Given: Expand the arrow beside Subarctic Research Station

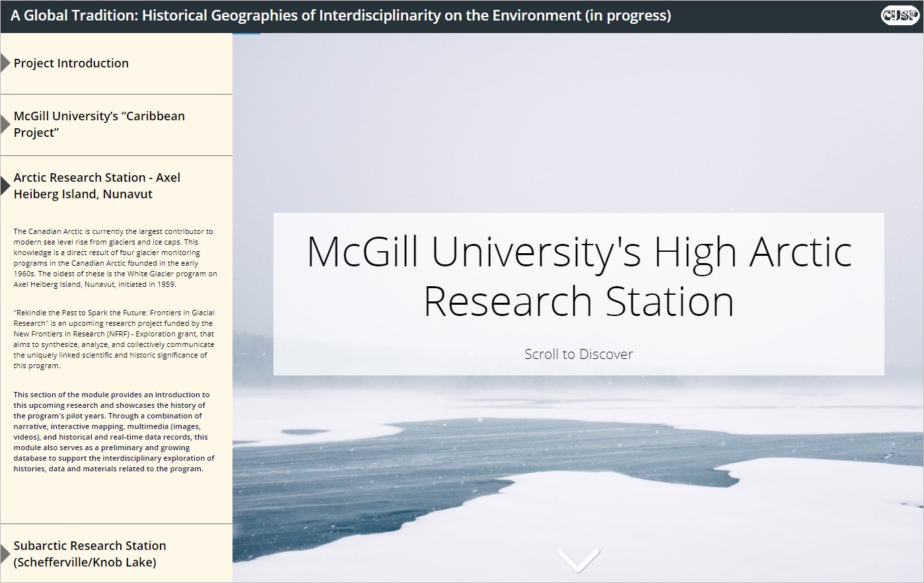Looking at the screenshot, I should (x=5, y=554).
